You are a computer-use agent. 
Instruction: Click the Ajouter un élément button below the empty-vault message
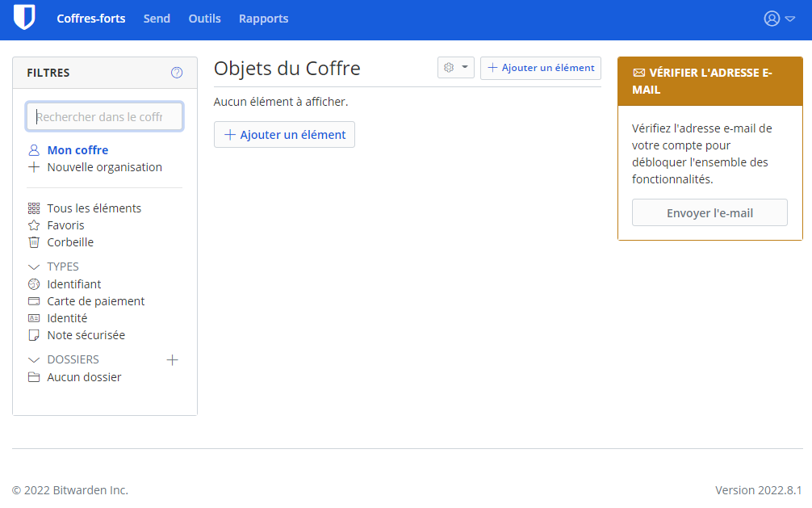[284, 135]
